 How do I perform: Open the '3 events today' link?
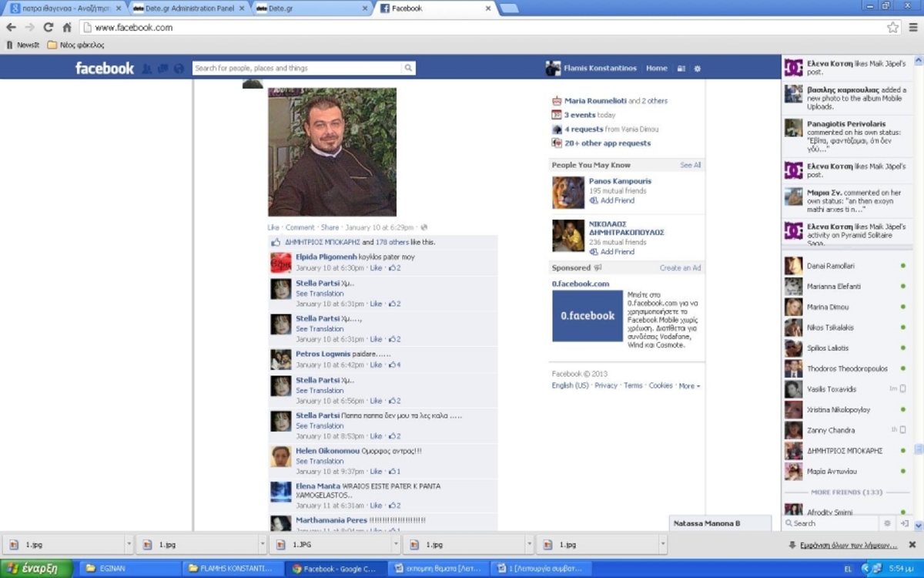coord(589,115)
